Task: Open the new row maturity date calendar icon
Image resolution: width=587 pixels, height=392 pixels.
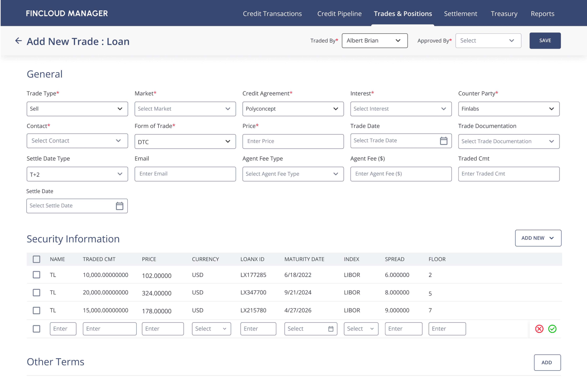Action: click(x=331, y=329)
